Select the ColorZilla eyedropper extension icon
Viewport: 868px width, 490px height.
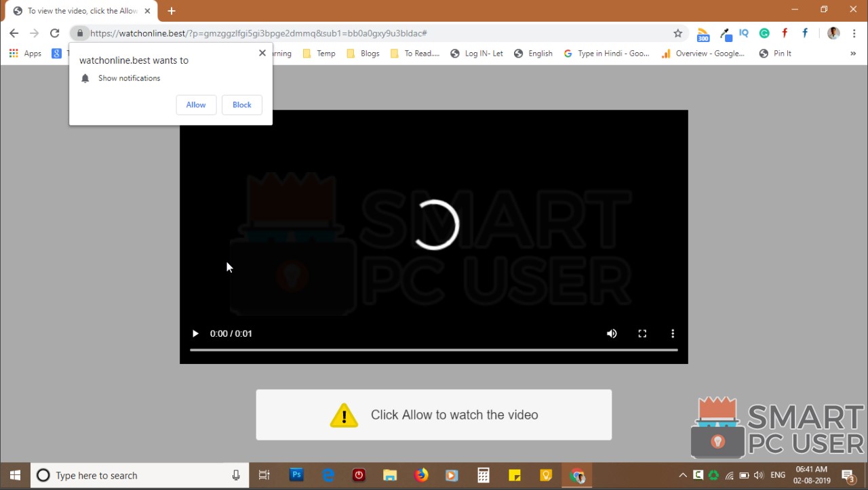click(x=726, y=33)
